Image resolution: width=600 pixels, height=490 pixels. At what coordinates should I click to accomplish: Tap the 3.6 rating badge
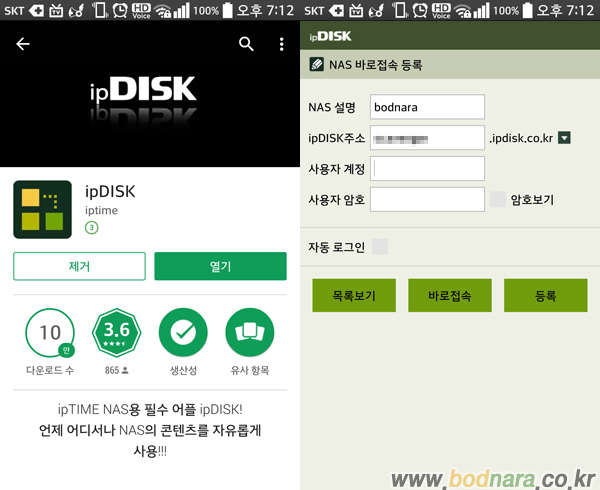117,334
